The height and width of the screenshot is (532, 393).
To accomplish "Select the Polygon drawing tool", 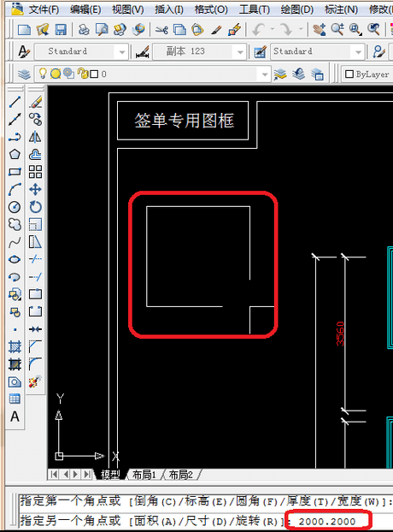I will coord(15,154).
